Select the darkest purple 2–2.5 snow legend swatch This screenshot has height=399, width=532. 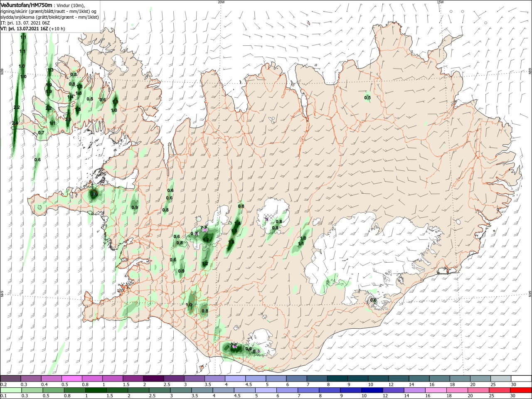153,378
